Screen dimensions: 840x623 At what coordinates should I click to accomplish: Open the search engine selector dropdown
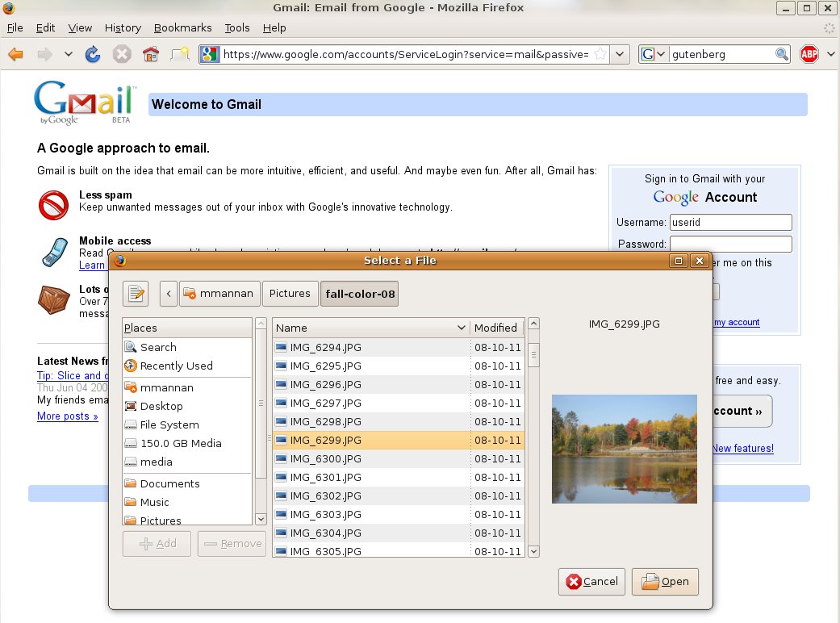653,54
